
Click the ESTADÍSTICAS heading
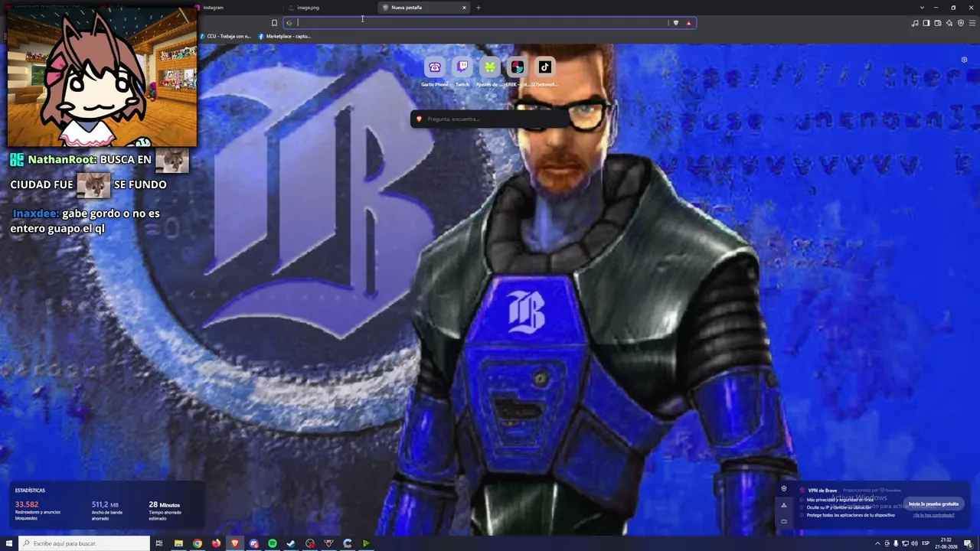click(30, 490)
